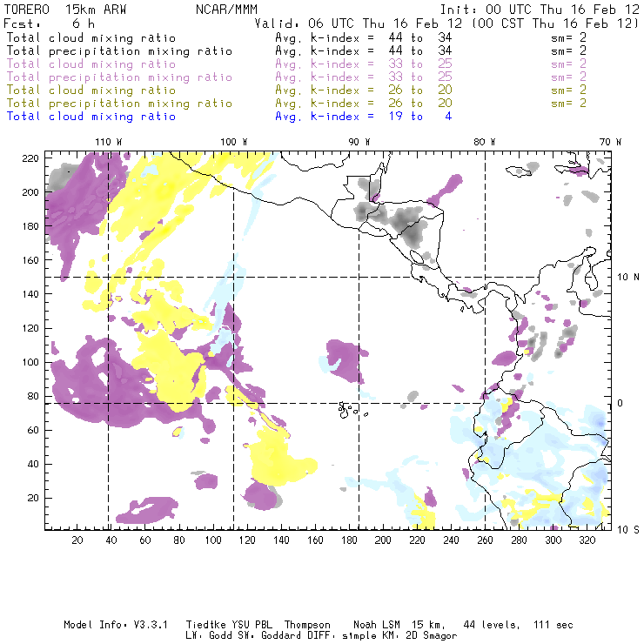Select the "90 W" longitude label
644x644 pixels.
click(359, 142)
